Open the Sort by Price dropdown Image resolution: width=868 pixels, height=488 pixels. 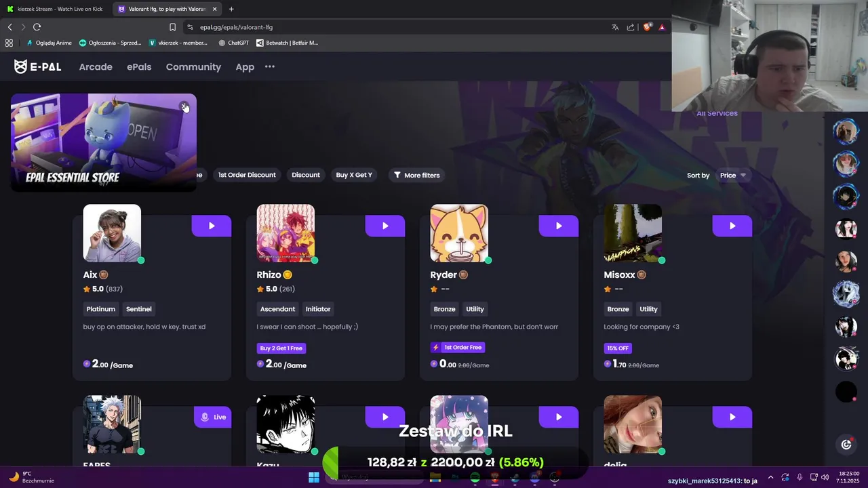732,175
